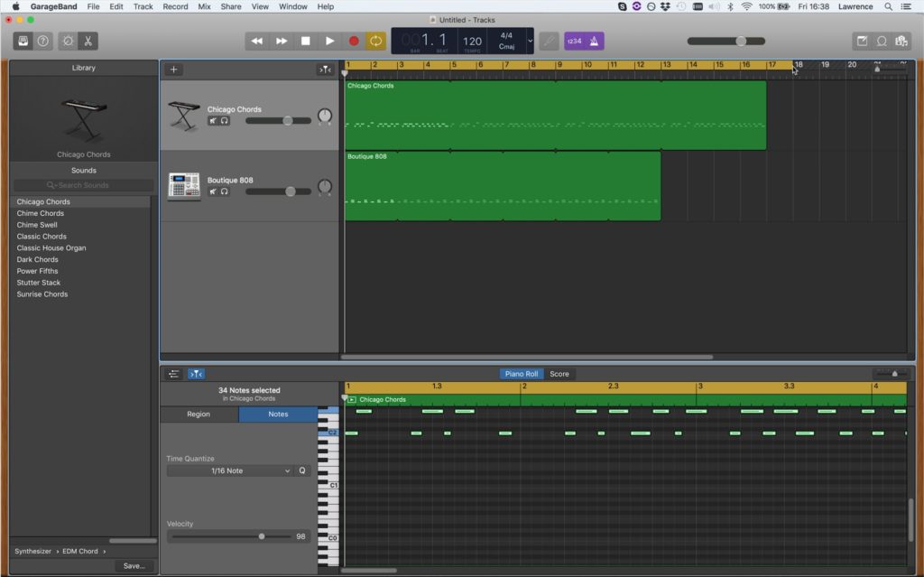Open the Mix menu
Screen dimensions: 924x577
pyautogui.click(x=204, y=6)
